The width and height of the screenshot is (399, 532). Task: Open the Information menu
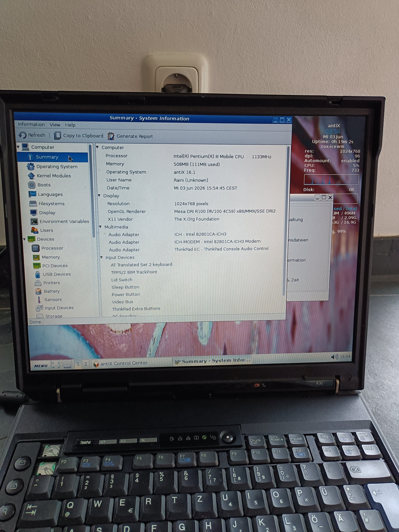31,125
